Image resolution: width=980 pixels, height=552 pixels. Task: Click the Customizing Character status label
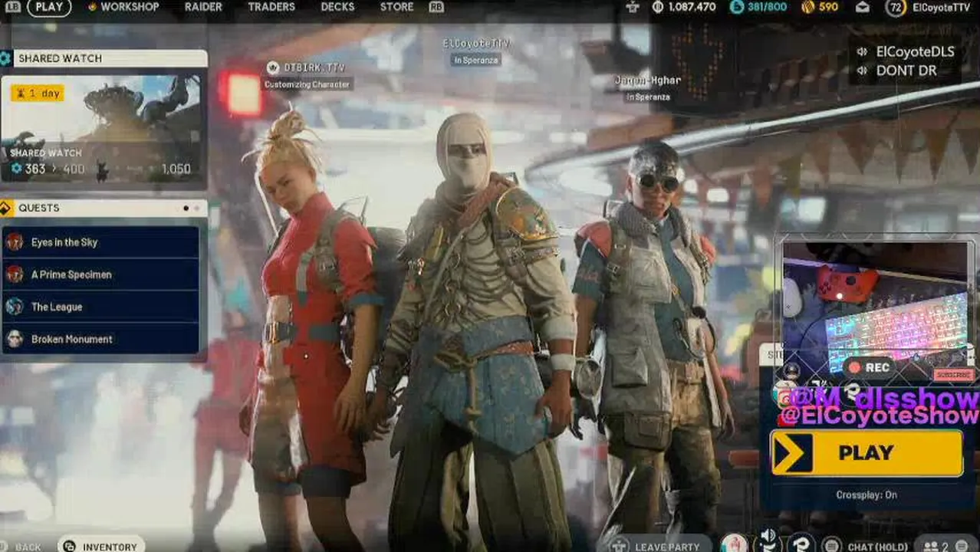pyautogui.click(x=307, y=84)
